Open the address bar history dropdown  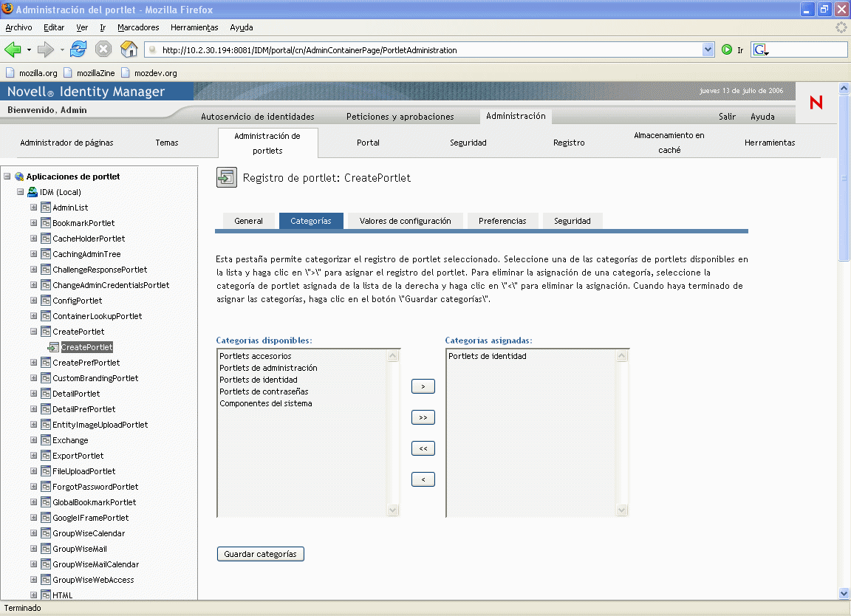tap(708, 50)
